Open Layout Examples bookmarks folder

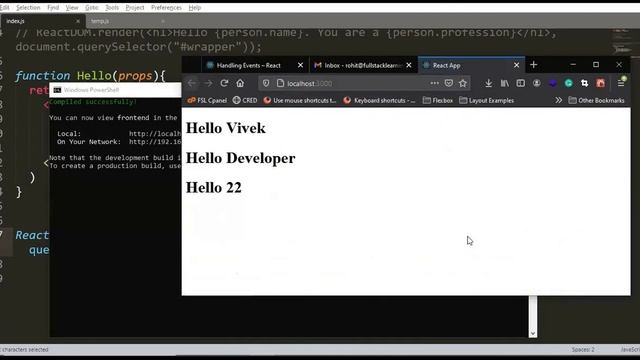pos(487,100)
